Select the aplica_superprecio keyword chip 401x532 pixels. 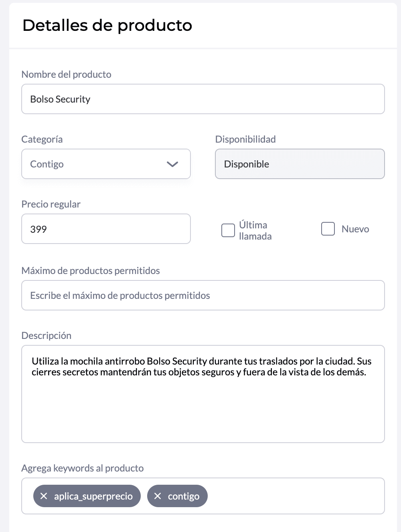(87, 496)
